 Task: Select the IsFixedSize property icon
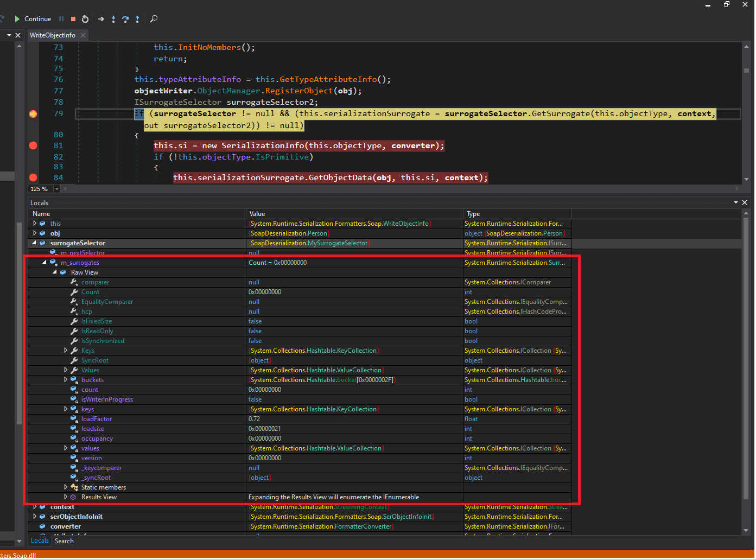coord(74,321)
